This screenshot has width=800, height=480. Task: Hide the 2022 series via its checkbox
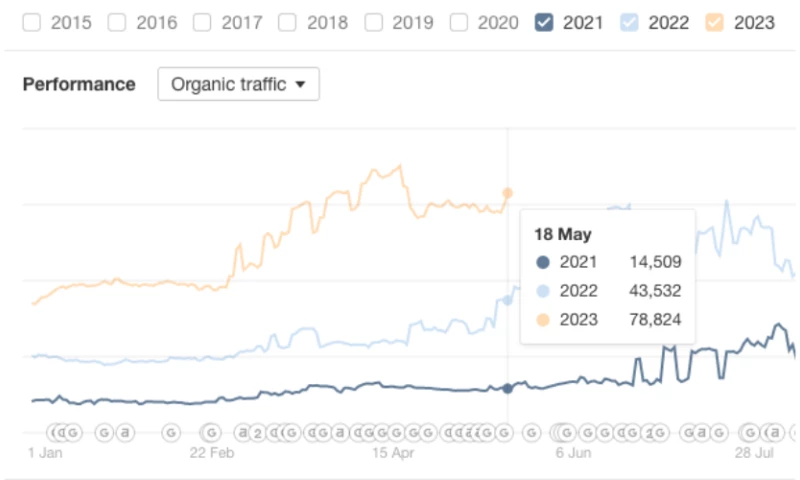(630, 22)
